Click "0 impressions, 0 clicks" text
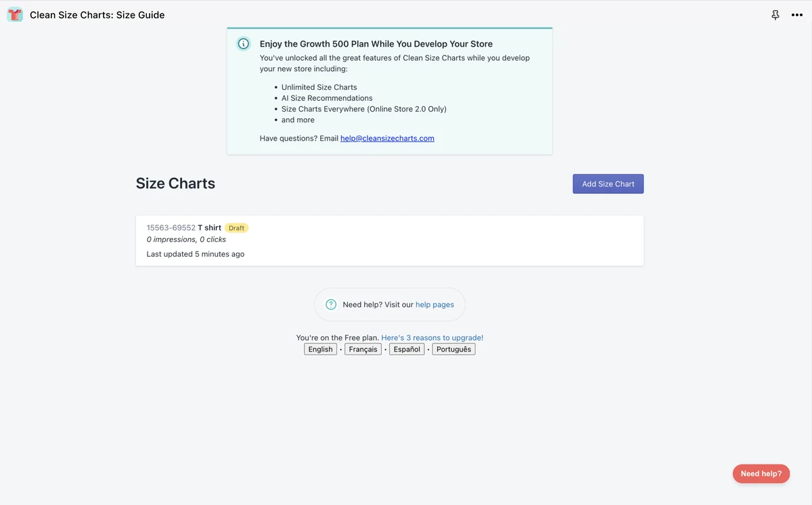Viewport: 812px width, 505px height. pos(186,239)
